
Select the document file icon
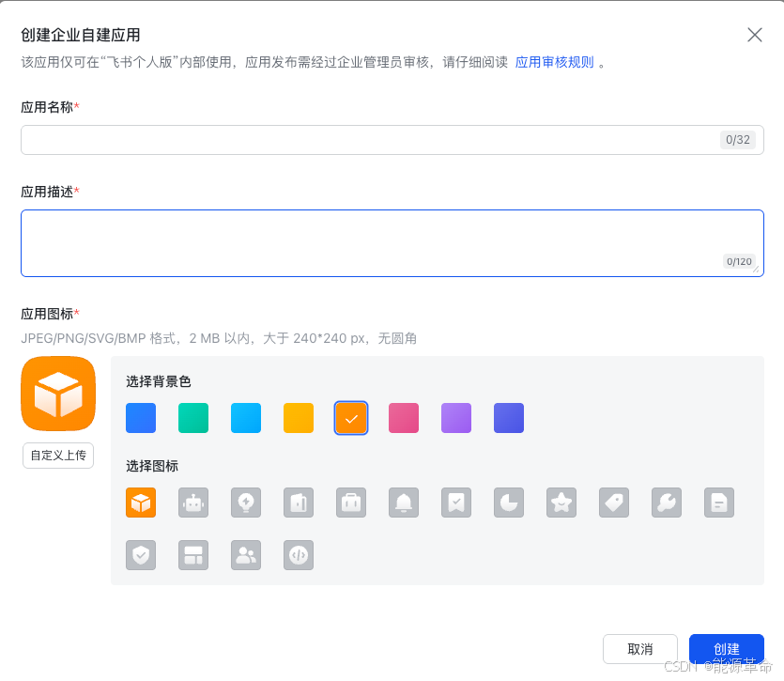click(719, 503)
